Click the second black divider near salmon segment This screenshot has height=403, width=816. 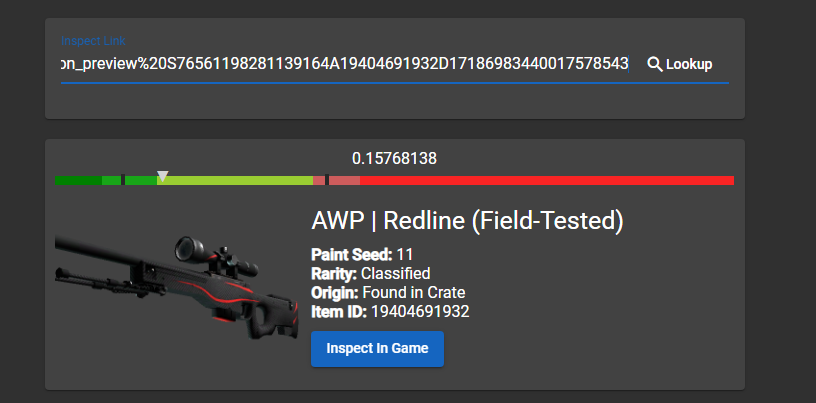point(327,181)
